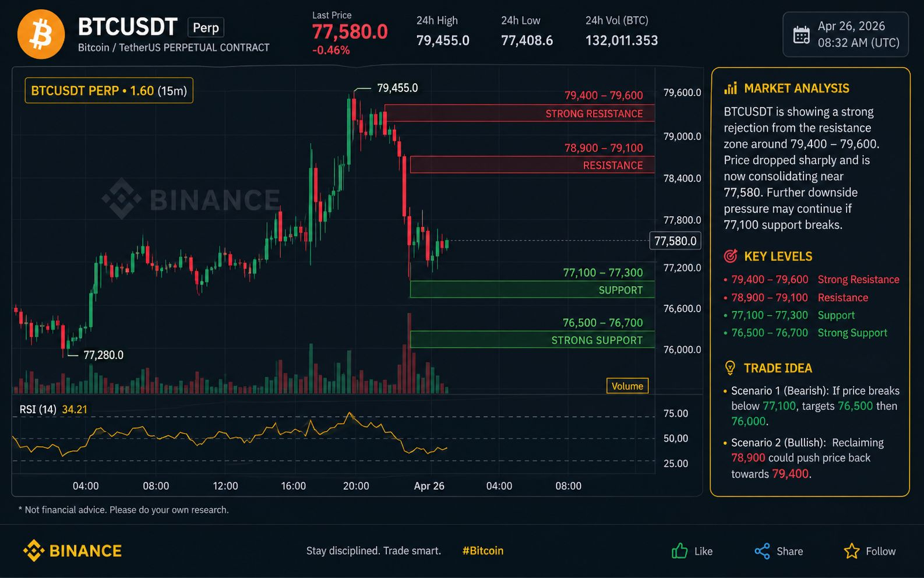Click the 78,900 – 79,100 Resistance key level row
The height and width of the screenshot is (578, 924).
[796, 298]
